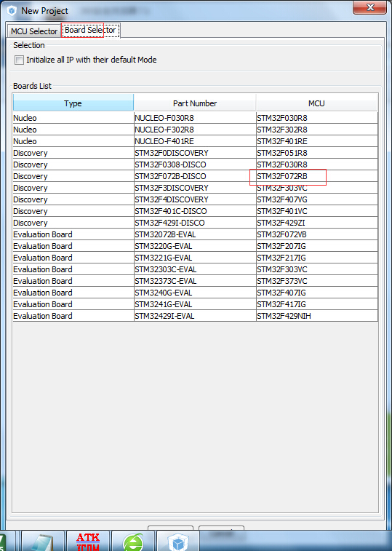Select the STM32F207IG MCU cell
Screen dimensions: 392x551
point(317,246)
